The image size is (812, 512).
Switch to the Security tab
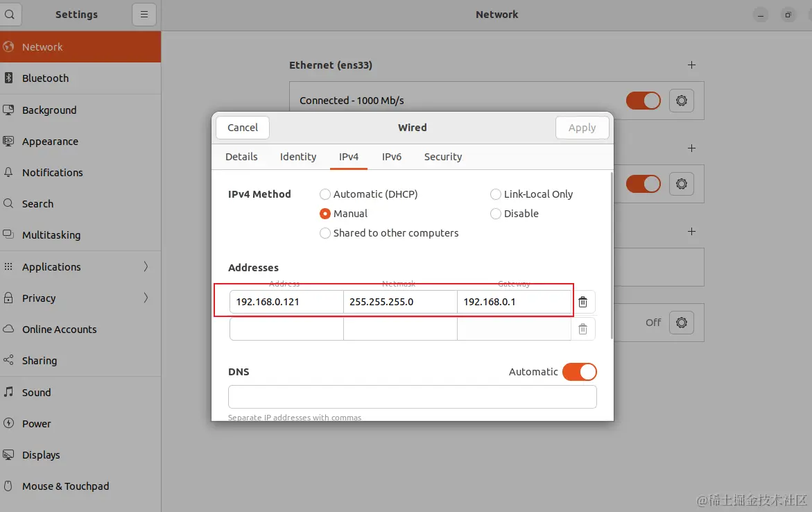(x=443, y=157)
